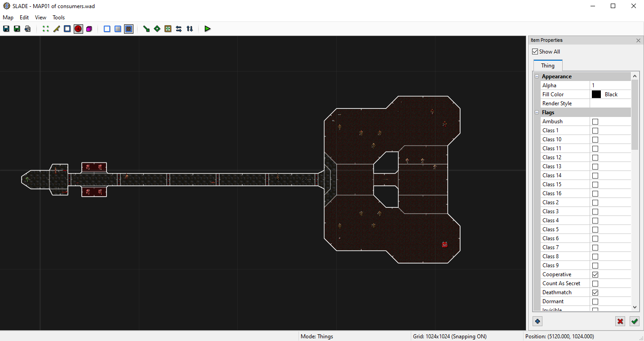Click the green arrow draw lines icon

[x=146, y=29]
